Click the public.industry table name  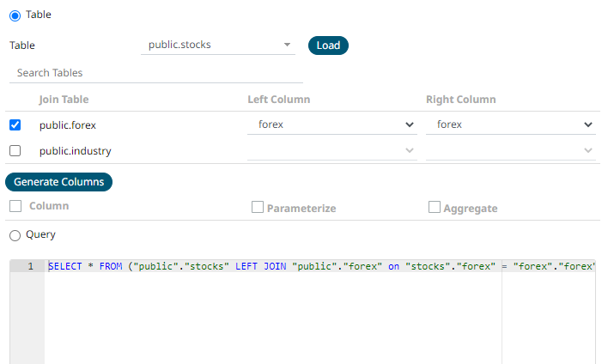[x=75, y=151]
